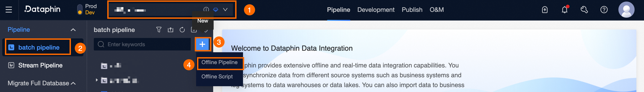This screenshot has height=92, width=644.
Task: Click the second folder's icon
Action: click(104, 80)
